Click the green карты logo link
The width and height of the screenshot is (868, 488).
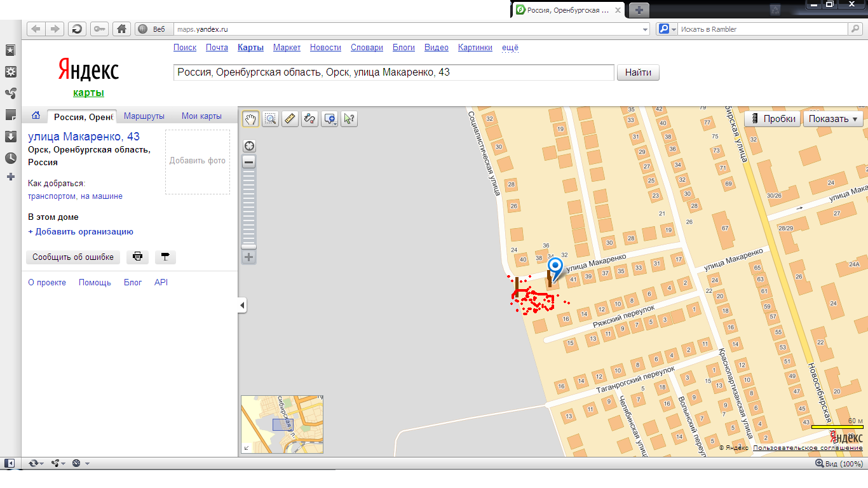point(88,93)
